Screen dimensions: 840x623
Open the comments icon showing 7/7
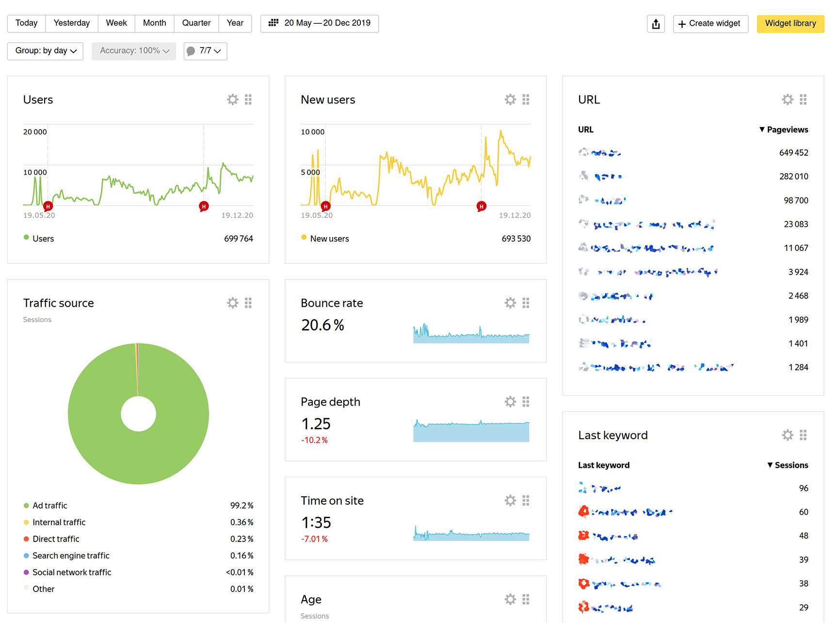click(x=205, y=51)
